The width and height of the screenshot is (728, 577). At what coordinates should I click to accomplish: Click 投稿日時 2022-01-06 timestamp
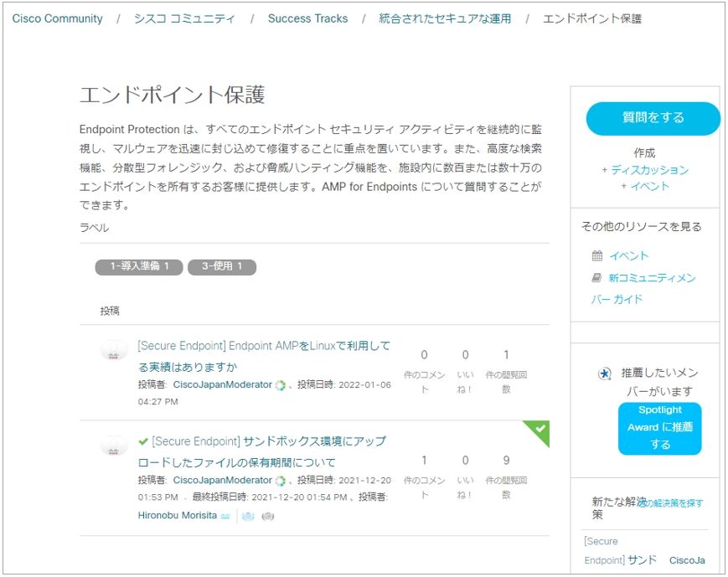tap(265, 393)
